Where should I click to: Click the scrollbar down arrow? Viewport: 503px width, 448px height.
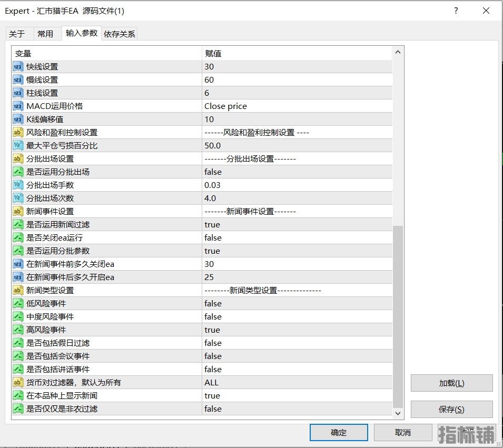pos(398,413)
